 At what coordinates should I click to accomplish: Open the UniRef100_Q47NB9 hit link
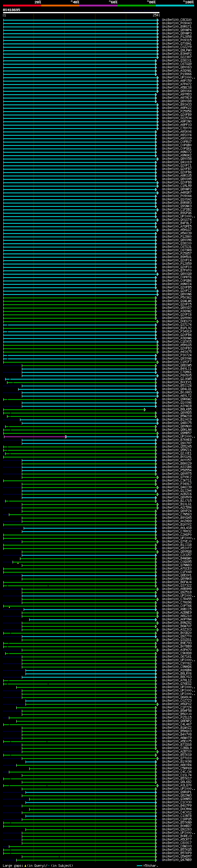point(176,860)
